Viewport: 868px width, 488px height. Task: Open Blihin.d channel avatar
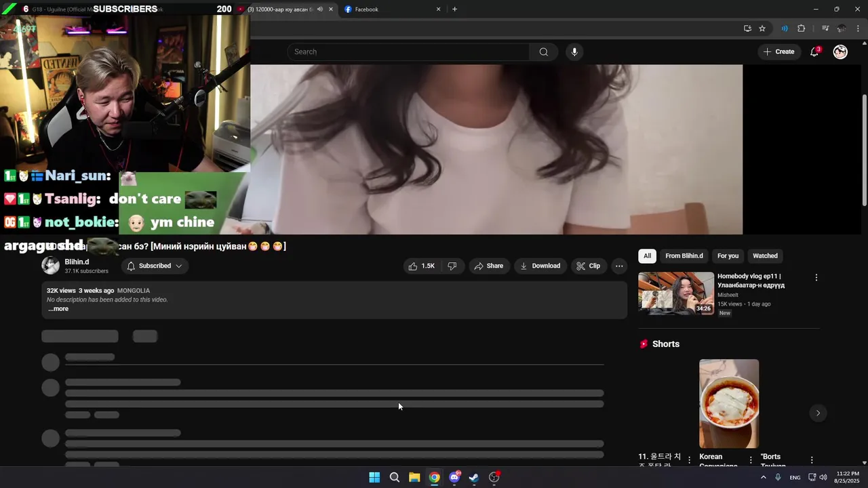51,266
